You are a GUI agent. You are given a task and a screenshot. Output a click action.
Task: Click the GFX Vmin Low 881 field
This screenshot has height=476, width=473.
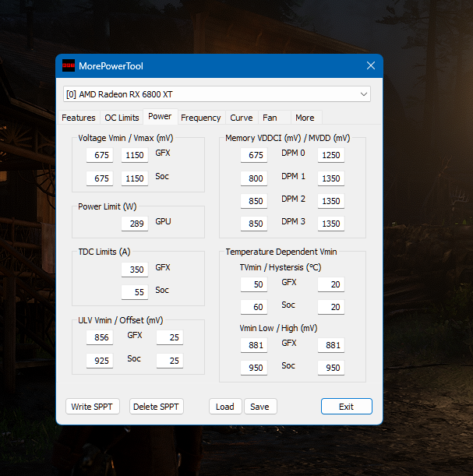pyautogui.click(x=254, y=345)
